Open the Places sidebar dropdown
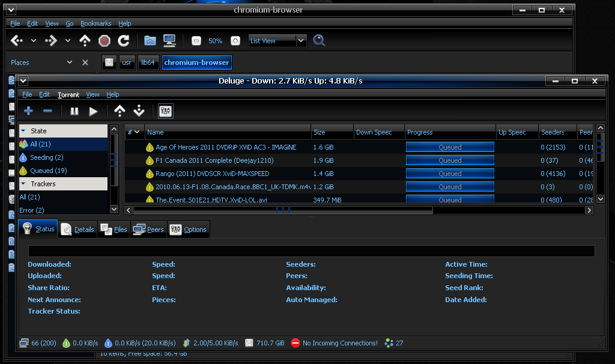615x364 pixels. point(70,62)
